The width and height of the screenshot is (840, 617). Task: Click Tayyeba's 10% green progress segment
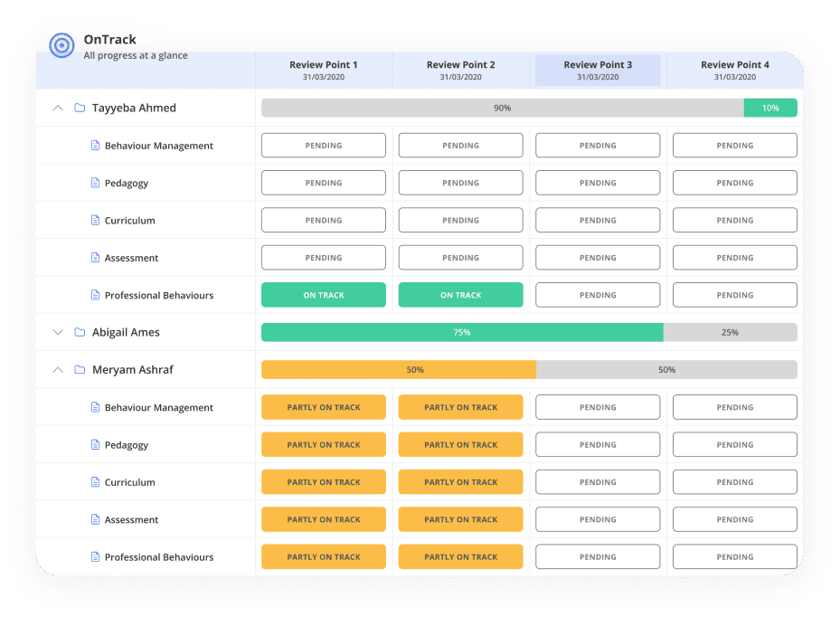tap(770, 108)
